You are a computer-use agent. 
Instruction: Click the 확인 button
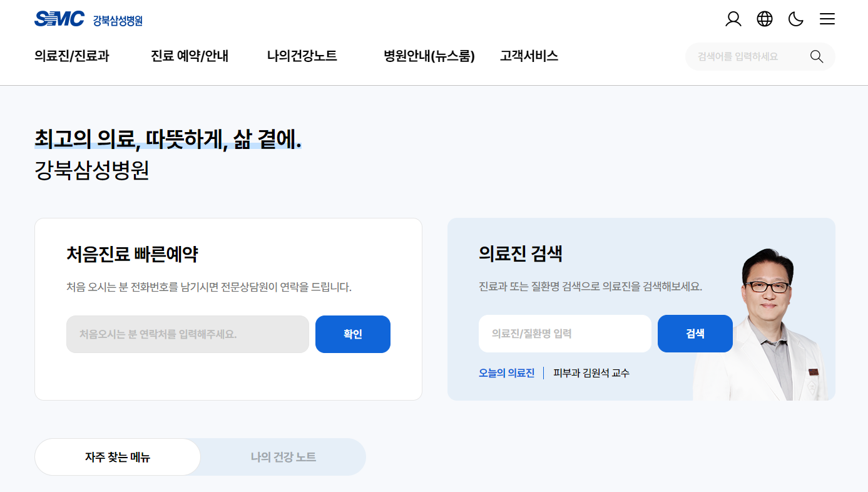[353, 334]
